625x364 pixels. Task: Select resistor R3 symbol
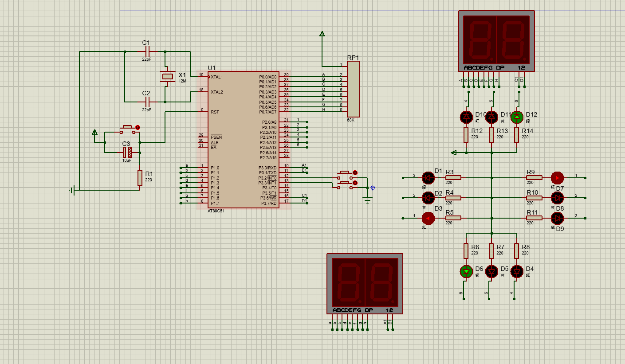click(x=453, y=178)
